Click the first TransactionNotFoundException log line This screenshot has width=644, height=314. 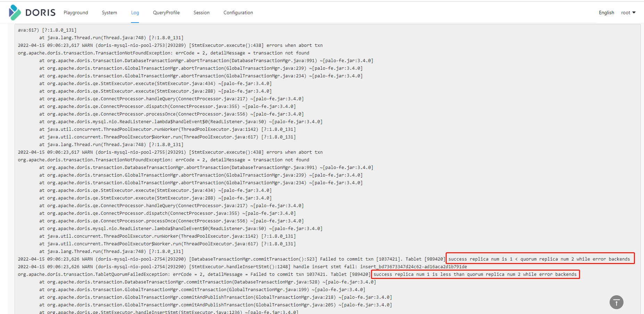tap(163, 53)
